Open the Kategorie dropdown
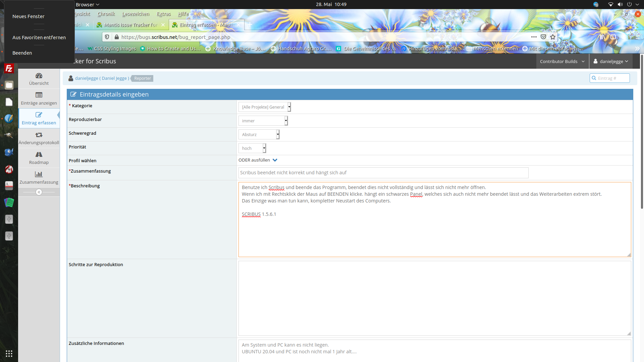 tap(264, 107)
